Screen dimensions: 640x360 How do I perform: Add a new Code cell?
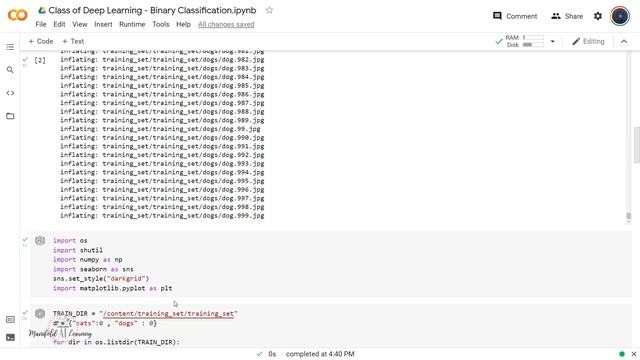pyautogui.click(x=40, y=41)
